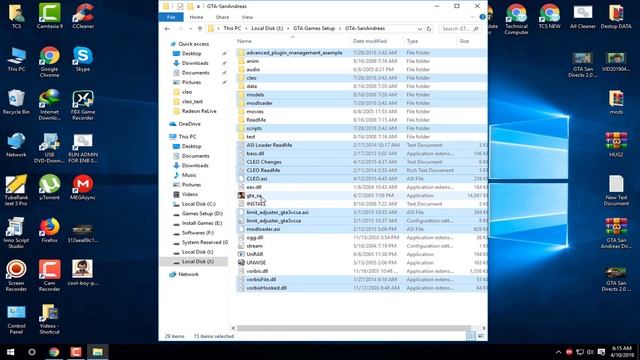Screen dimensions: 640x360
Task: Sort files by the Date modified column
Action: 377,41
